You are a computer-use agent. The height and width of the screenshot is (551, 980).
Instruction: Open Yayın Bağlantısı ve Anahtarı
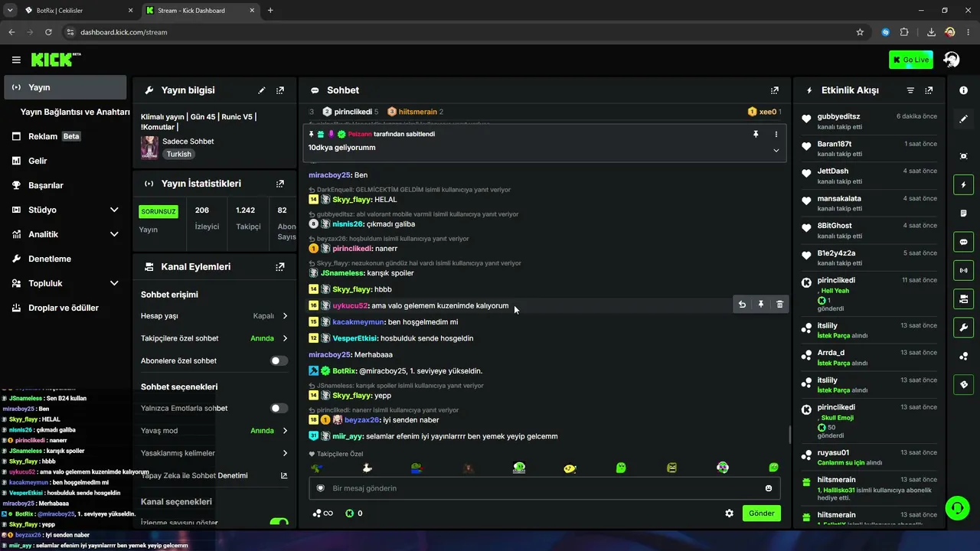point(75,112)
